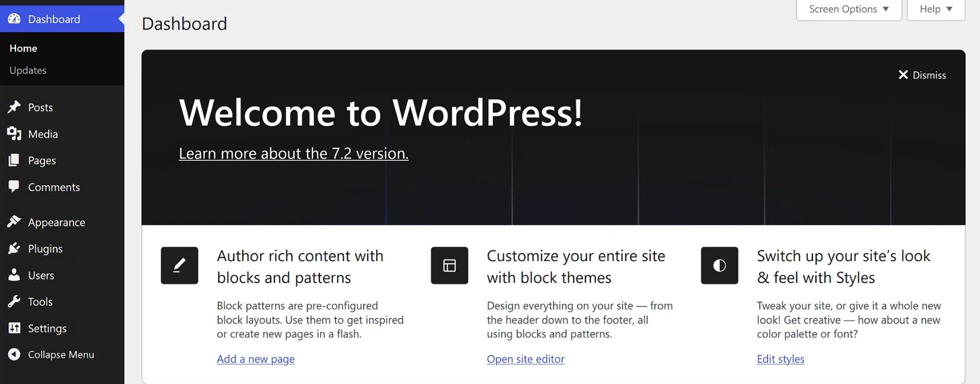Select the Home submenu item
This screenshot has width=980, height=384.
tap(23, 48)
